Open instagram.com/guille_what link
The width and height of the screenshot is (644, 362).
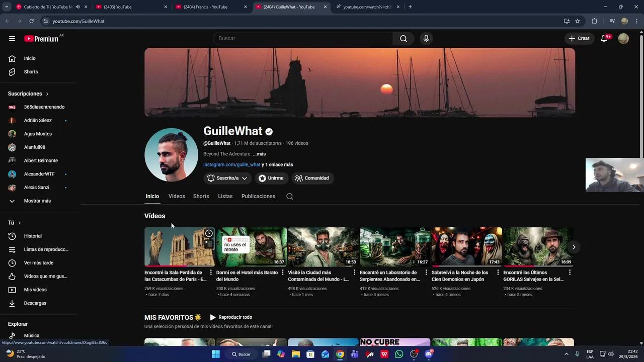[232, 164]
